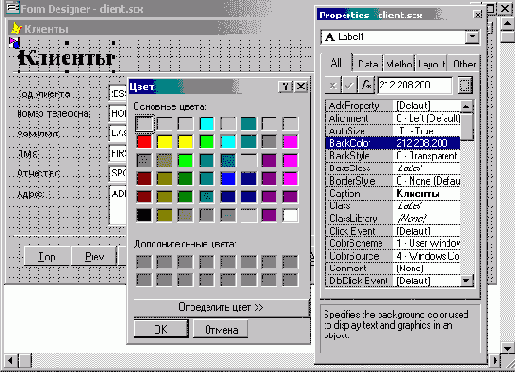Pick the bright blue swatch in basic colors
The height and width of the screenshot is (372, 515).
[228, 178]
